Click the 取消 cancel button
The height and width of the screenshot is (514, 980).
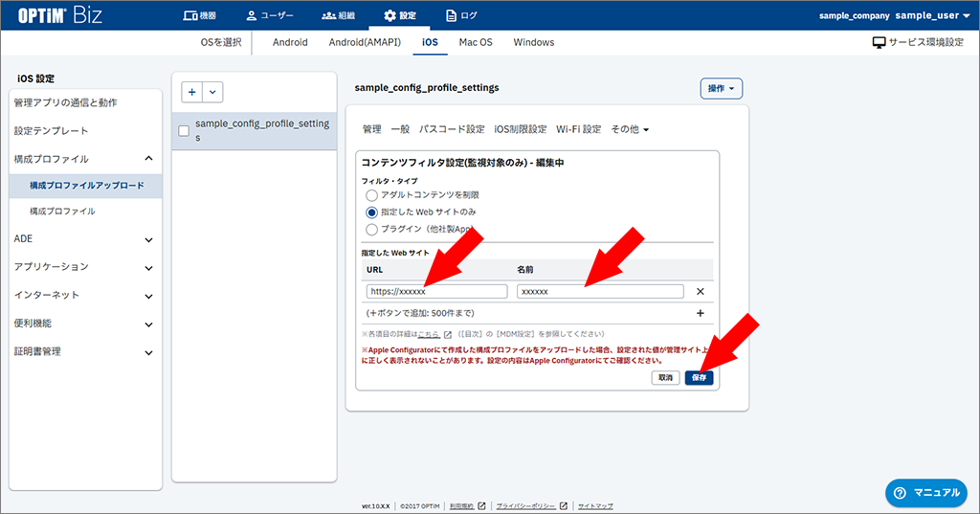point(666,378)
